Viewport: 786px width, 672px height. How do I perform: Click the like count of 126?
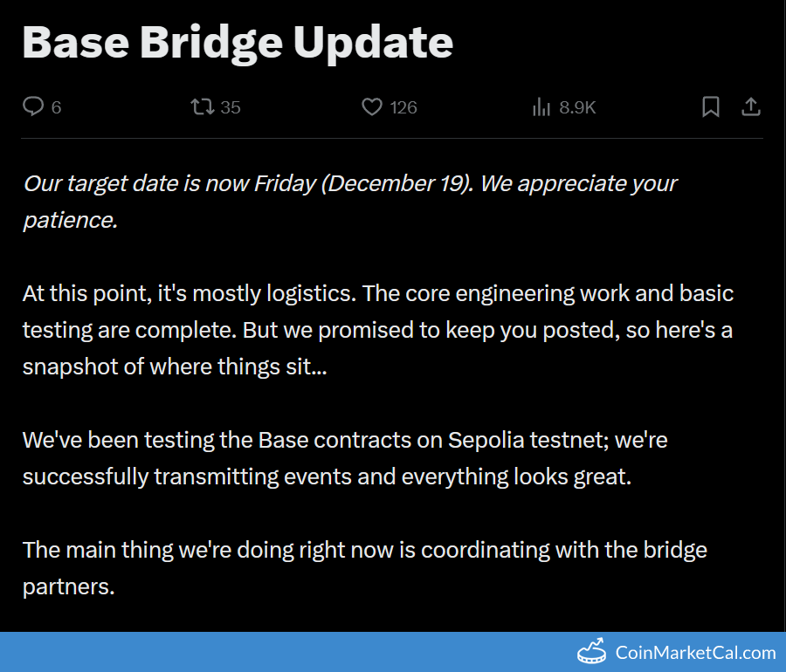(x=403, y=107)
